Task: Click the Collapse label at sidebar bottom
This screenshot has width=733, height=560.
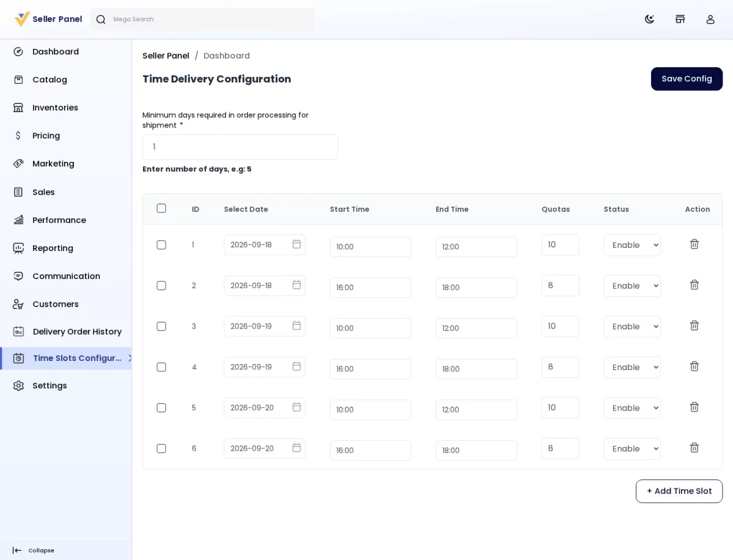Action: 41,550
